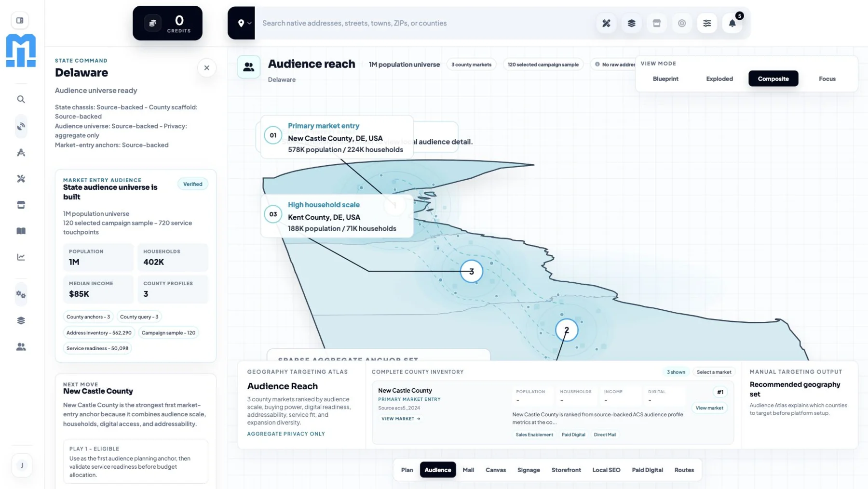Viewport: 868px width, 489px height.
Task: Click the 402K households value
Action: 153,262
